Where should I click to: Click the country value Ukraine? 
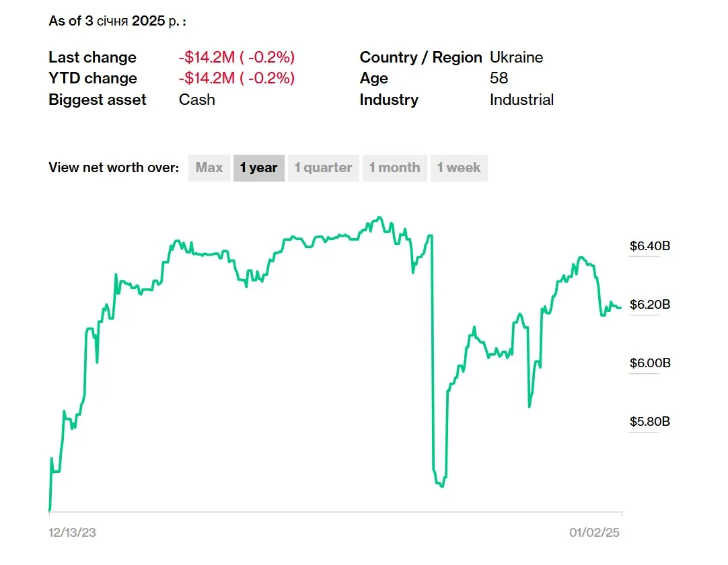pyautogui.click(x=516, y=57)
